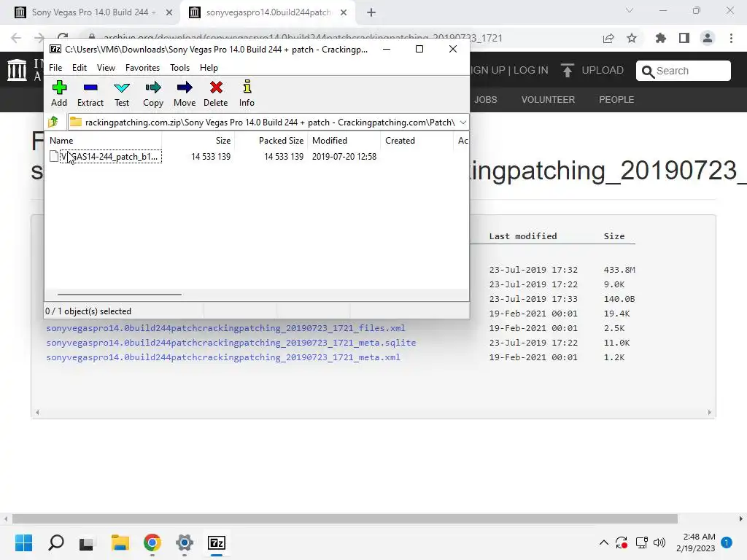The image size is (747, 560).
Task: Choose the Move tool in 7-Zip
Action: (x=185, y=93)
